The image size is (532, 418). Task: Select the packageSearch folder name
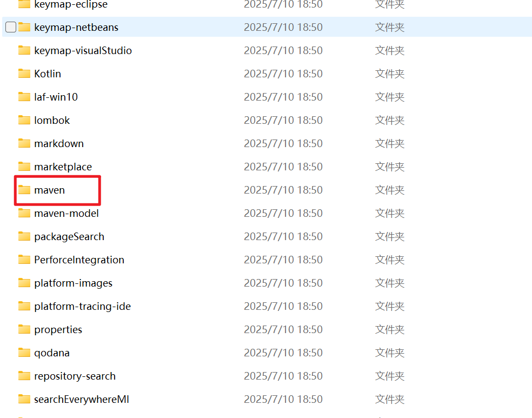tap(69, 237)
